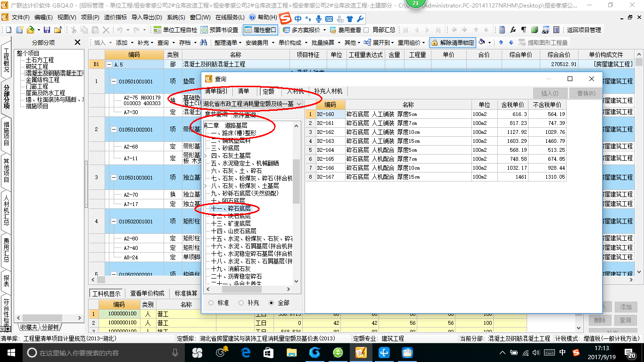The width and height of the screenshot is (644, 362).
Task: Click the paint bucket fill color icon
Action: click(x=482, y=42)
